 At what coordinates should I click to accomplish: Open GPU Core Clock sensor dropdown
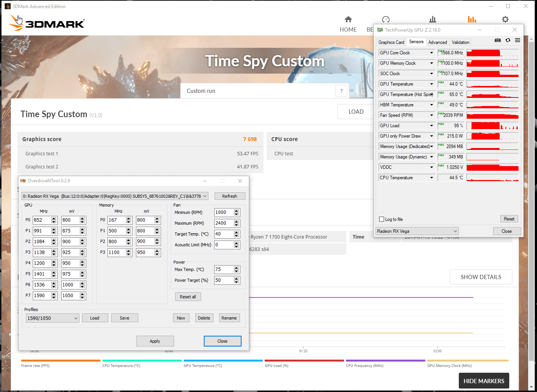click(431, 53)
